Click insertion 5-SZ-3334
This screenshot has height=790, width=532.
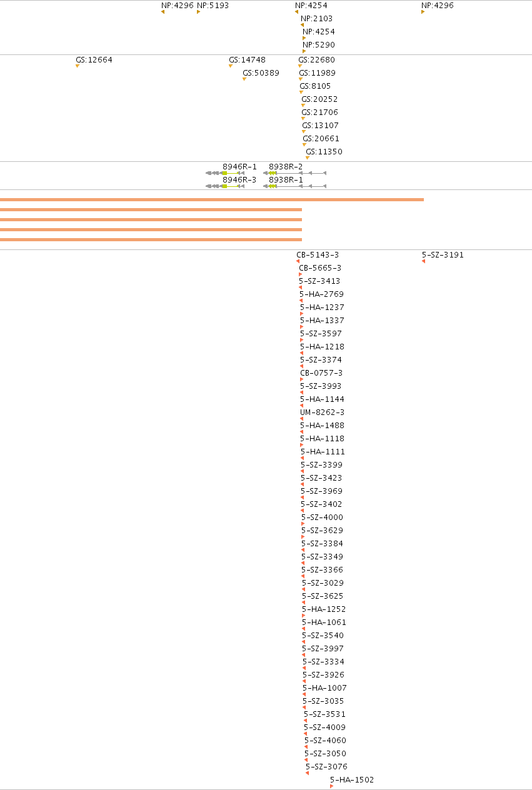323,662
